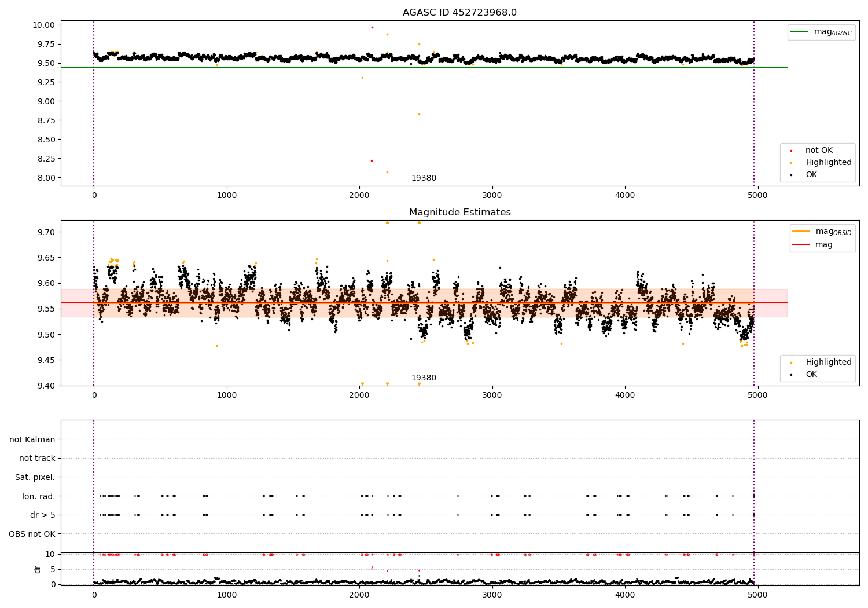Click the 5 tick on the dr axis
This screenshot has width=868, height=608.
(x=53, y=569)
